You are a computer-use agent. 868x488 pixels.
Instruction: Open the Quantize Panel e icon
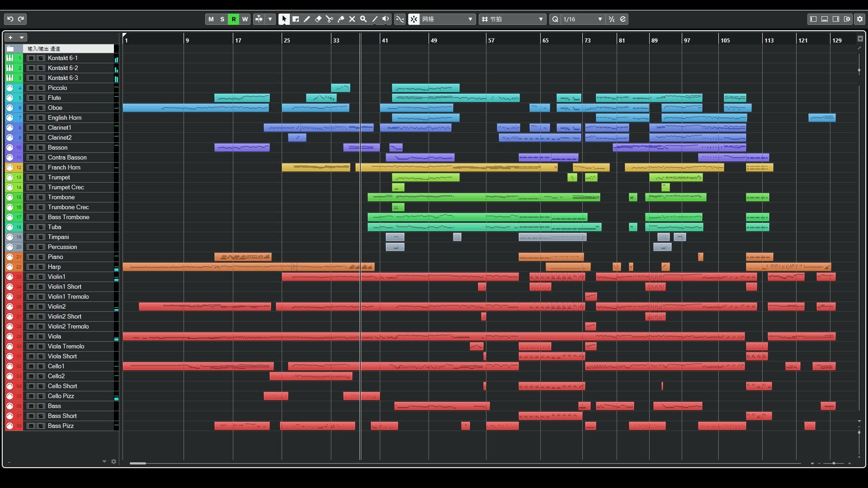tap(623, 19)
